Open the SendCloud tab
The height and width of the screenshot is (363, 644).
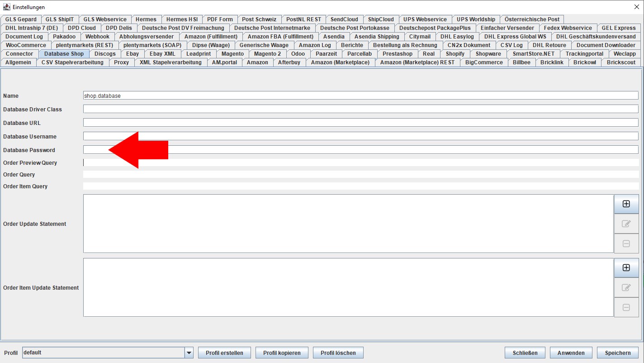[344, 19]
